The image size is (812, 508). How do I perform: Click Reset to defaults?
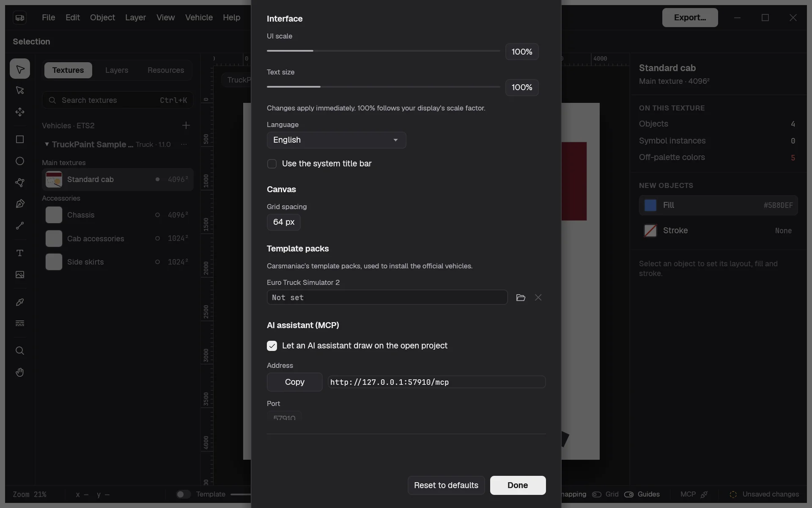coord(446,485)
